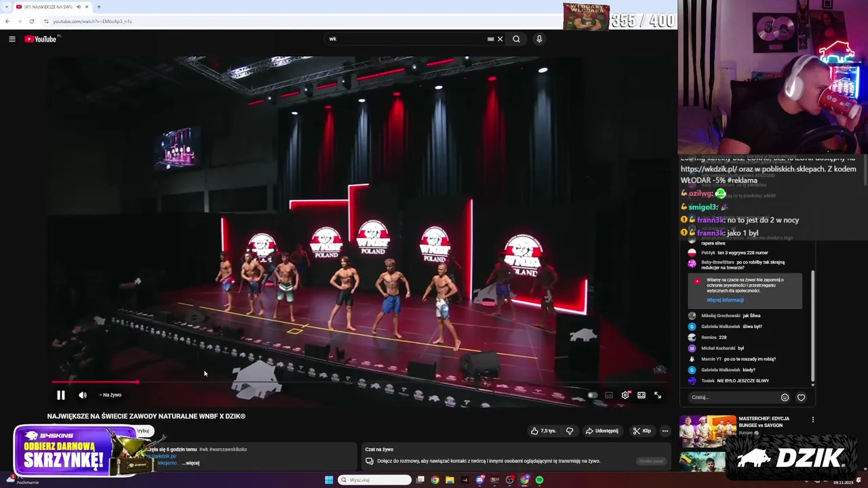Viewport: 868px width, 488px height.
Task: Open player settings gear
Action: (x=625, y=395)
